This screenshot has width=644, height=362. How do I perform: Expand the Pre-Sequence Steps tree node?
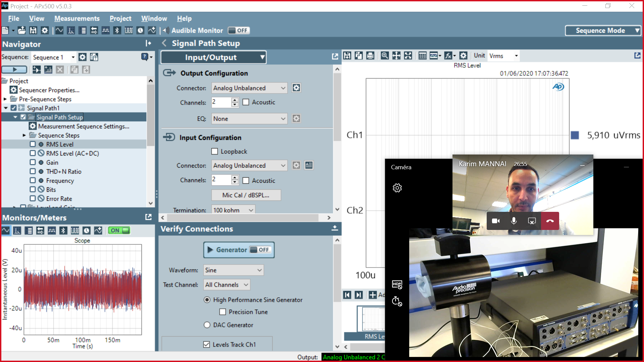tap(5, 99)
